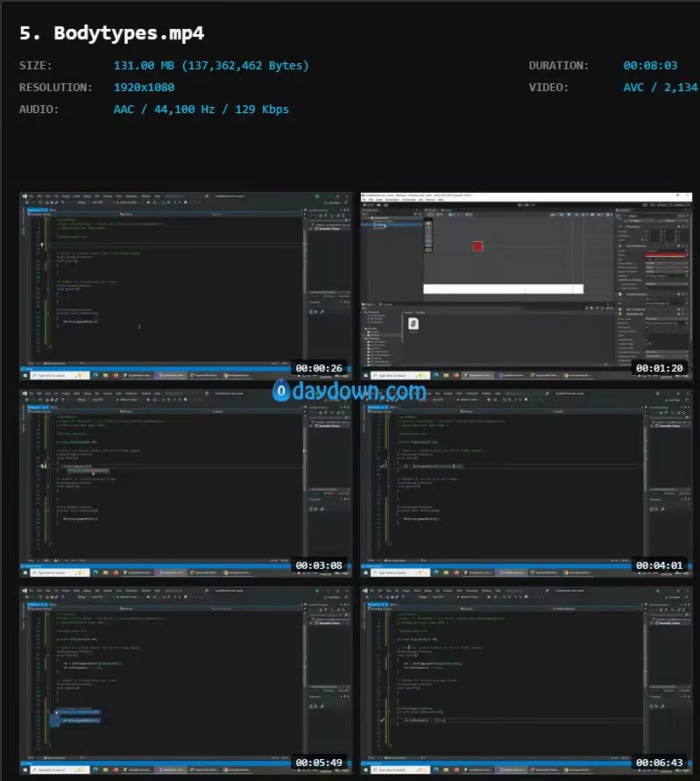
Task: Click the red square sprite in Unity scene
Action: [477, 246]
